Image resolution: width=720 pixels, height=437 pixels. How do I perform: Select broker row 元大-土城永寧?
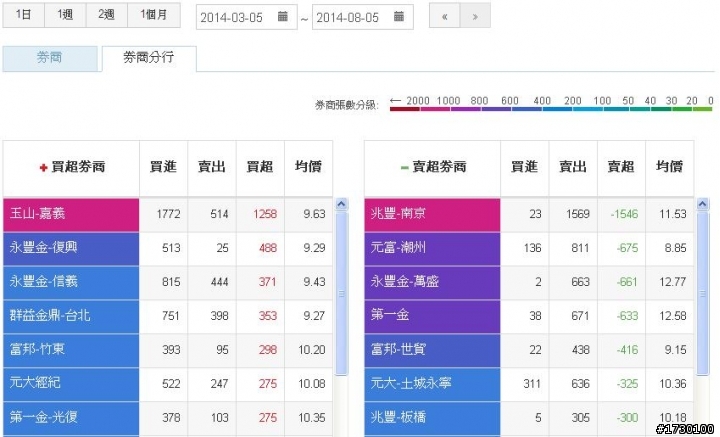point(433,385)
